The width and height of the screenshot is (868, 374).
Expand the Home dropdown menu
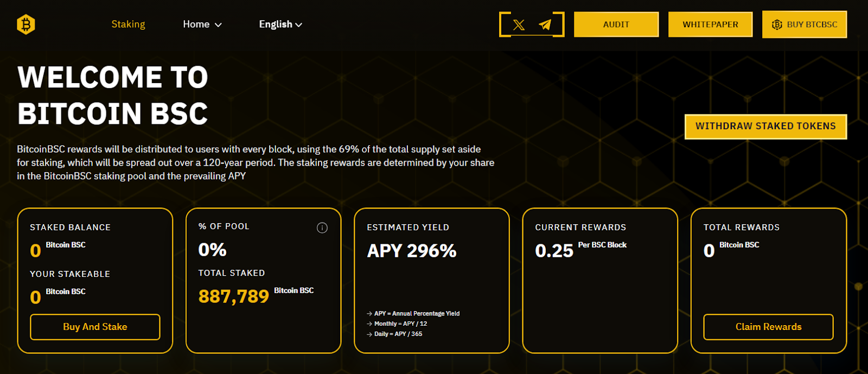pyautogui.click(x=202, y=24)
